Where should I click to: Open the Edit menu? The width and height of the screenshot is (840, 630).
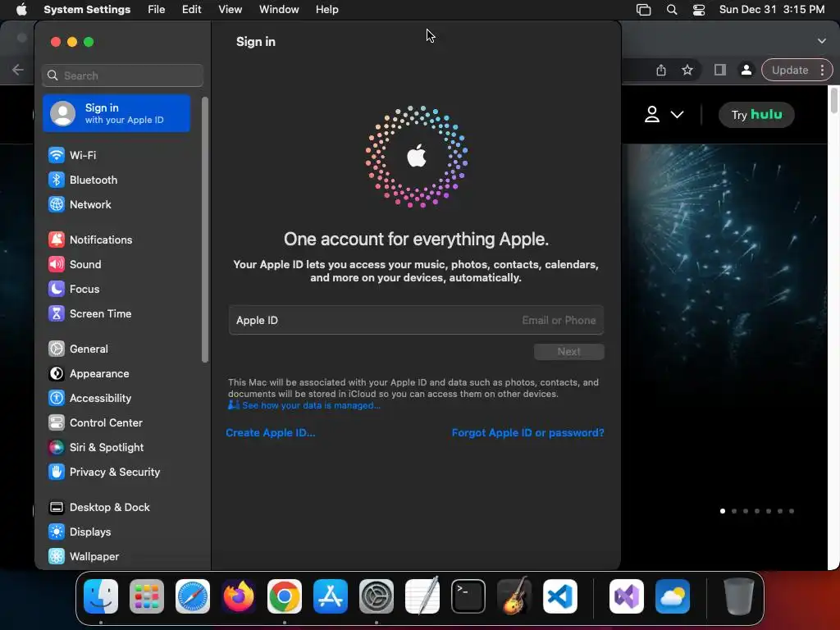pyautogui.click(x=191, y=10)
